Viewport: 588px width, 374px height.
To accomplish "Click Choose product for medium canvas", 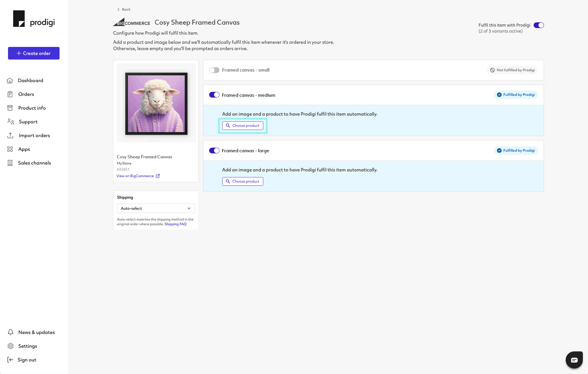I will [x=243, y=125].
